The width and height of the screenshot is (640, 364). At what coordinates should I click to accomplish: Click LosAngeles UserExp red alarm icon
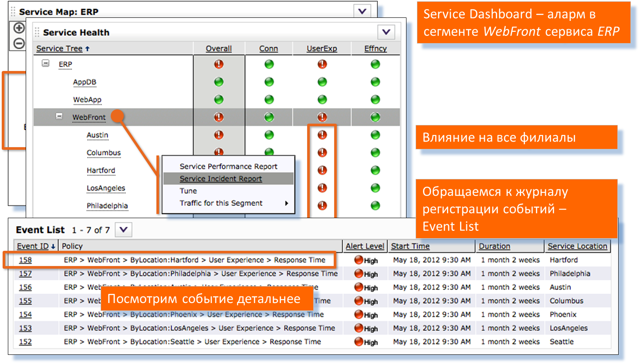(322, 188)
